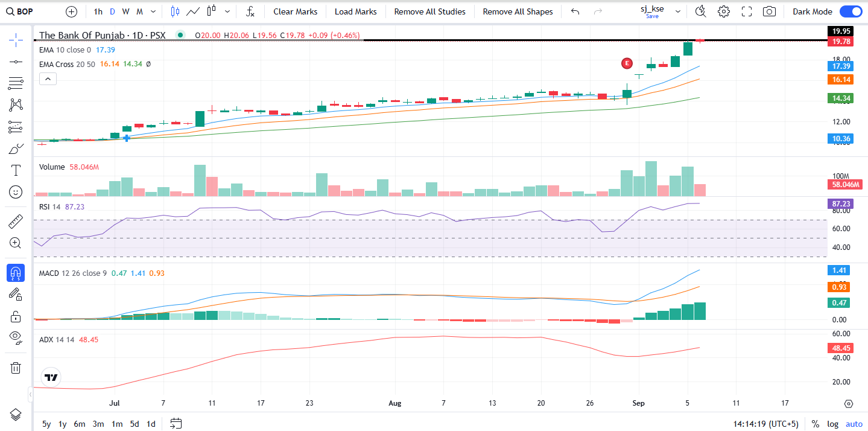Click the Load Marks button
Viewport: 868px width, 431px height.
[356, 11]
